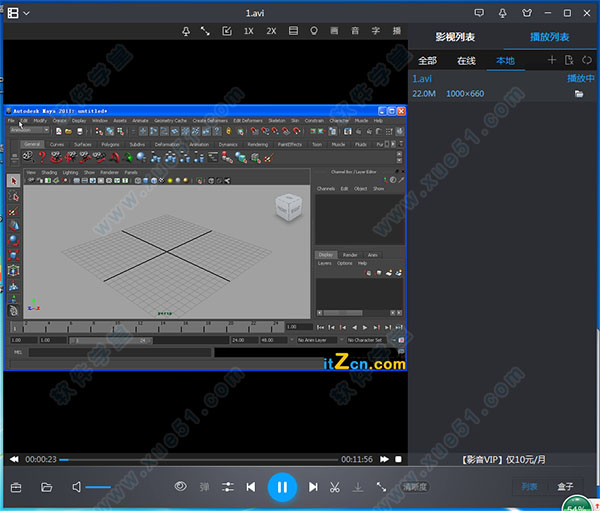
Task: Pause the video with the blue button
Action: (x=282, y=487)
